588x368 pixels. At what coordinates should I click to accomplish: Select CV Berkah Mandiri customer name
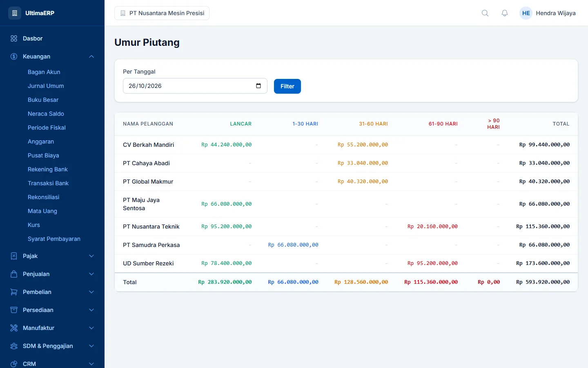(149, 145)
